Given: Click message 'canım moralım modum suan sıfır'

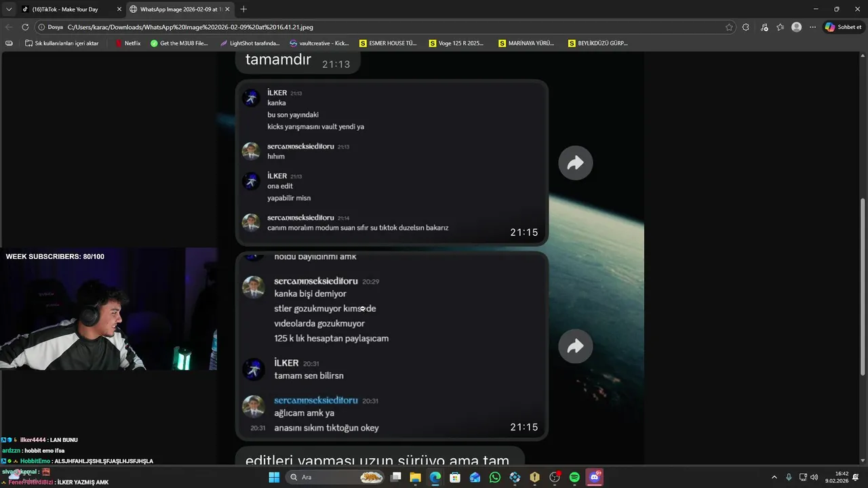Looking at the screenshot, I should [x=358, y=228].
